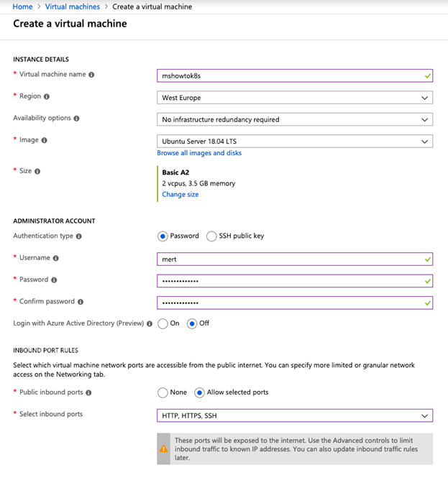Expand the Image dropdown with Ubuntu Server

(295, 142)
